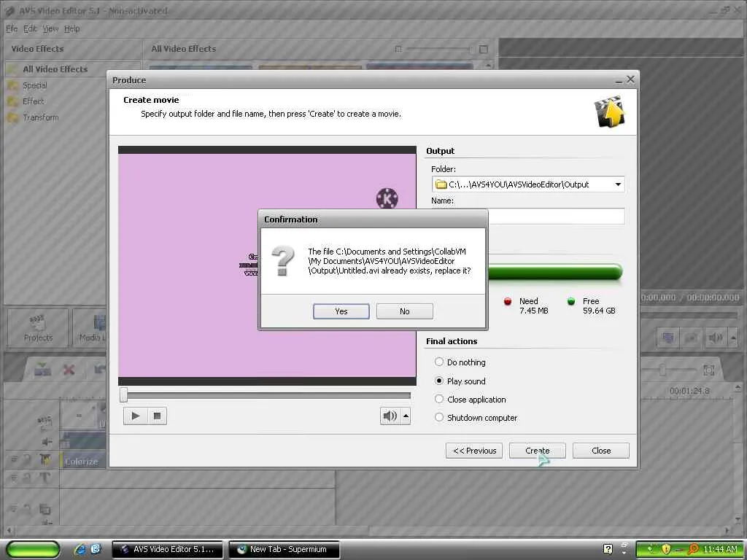Select the Transform effects folder
Viewport: 747px width, 560px height.
click(x=41, y=117)
